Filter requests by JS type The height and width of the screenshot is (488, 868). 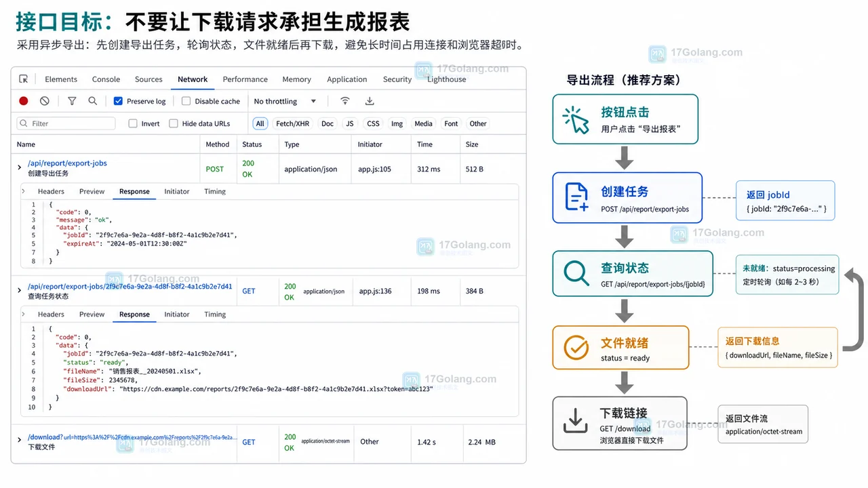click(x=349, y=123)
